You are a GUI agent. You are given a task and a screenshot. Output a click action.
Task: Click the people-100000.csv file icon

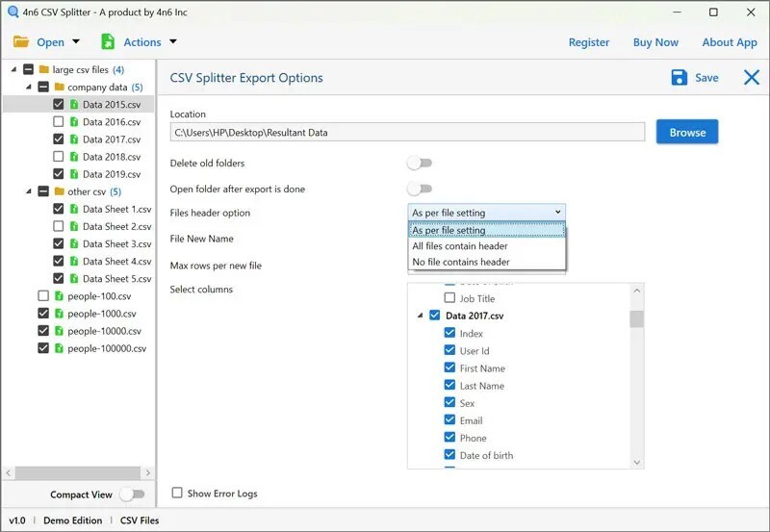pyautogui.click(x=59, y=348)
